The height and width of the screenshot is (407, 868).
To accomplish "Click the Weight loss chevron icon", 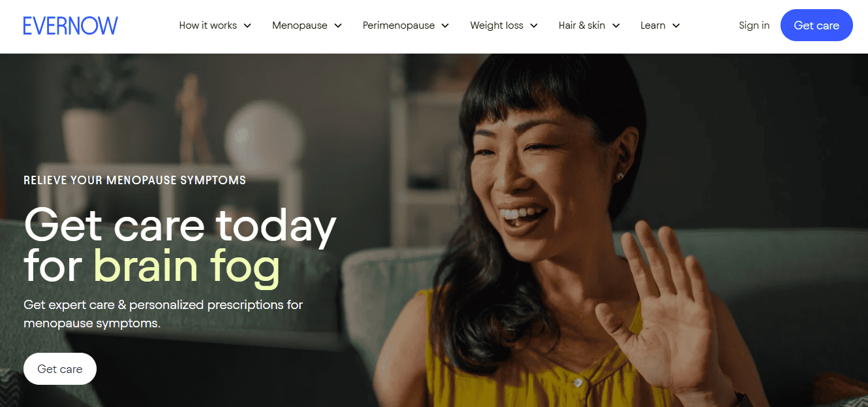I will (534, 25).
